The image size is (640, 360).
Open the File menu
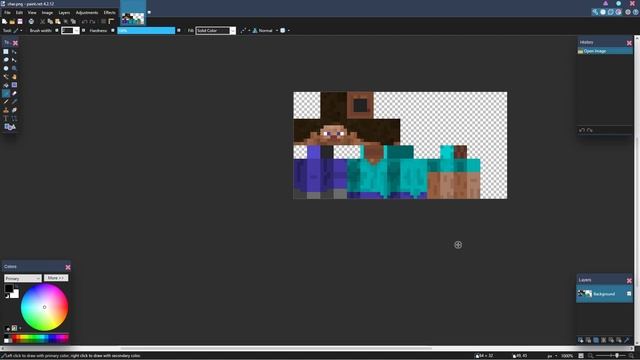click(x=7, y=13)
